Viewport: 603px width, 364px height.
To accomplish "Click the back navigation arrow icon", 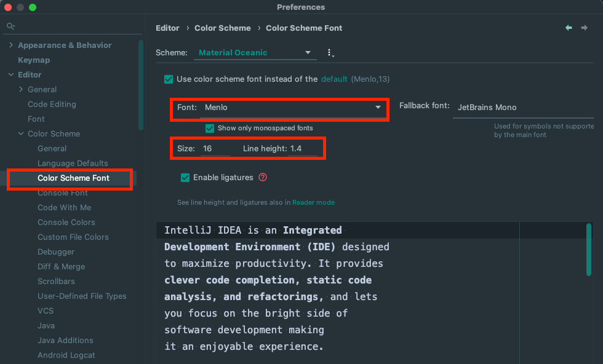I will coord(569,28).
